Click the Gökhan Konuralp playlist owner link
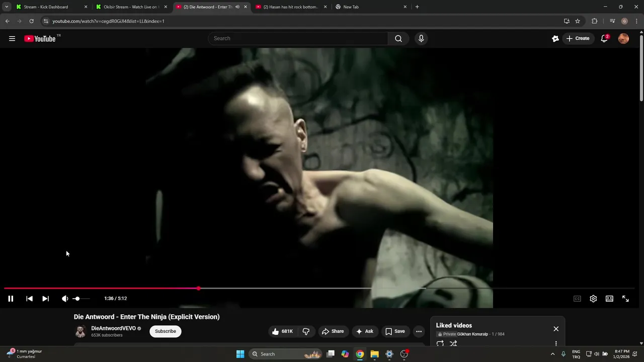Screen dimensions: 644x362 (x=473, y=334)
